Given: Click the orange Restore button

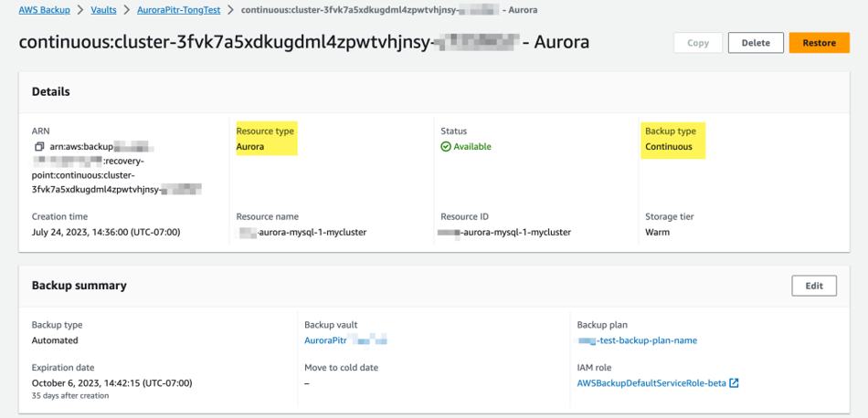Looking at the screenshot, I should coord(820,43).
